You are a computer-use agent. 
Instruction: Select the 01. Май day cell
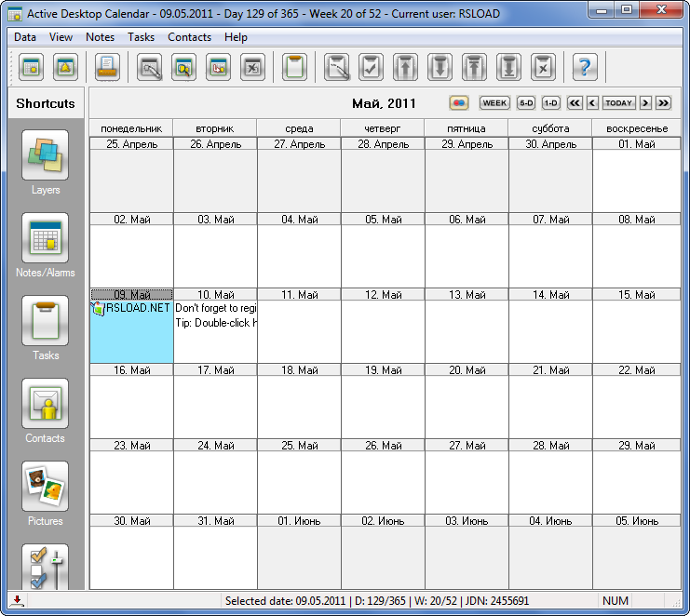[637, 175]
